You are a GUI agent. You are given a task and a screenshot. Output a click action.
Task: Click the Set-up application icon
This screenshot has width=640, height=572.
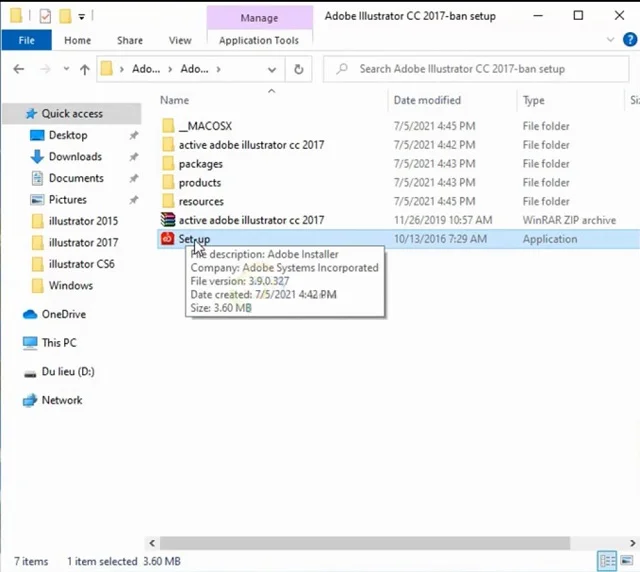click(x=168, y=238)
